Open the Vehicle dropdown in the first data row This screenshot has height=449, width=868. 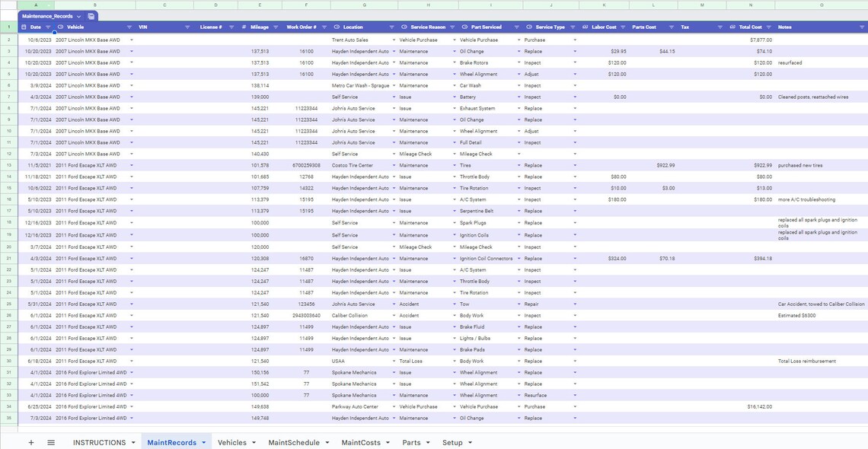131,40
